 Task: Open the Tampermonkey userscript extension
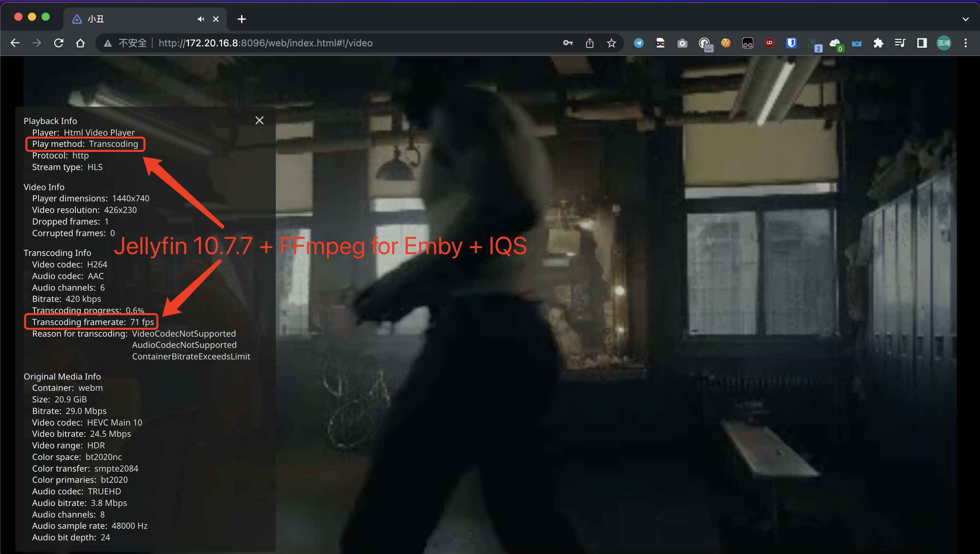pyautogui.click(x=747, y=43)
